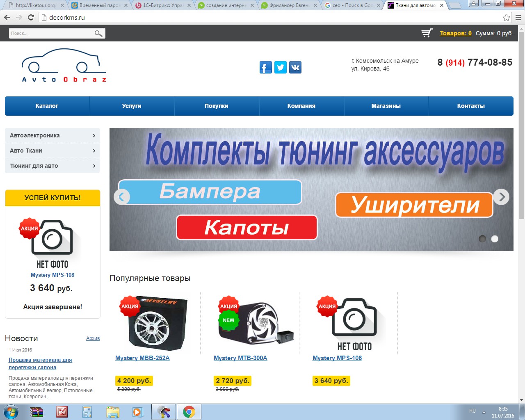Image resolution: width=525 pixels, height=420 pixels.
Task: Open Покупки menu item
Action: click(x=217, y=106)
